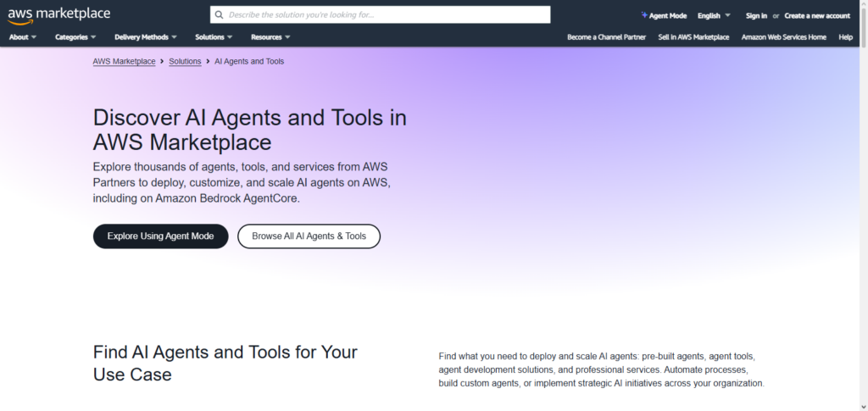
Task: Click 'Find AI Agents and Tools' heading
Action: (225, 363)
